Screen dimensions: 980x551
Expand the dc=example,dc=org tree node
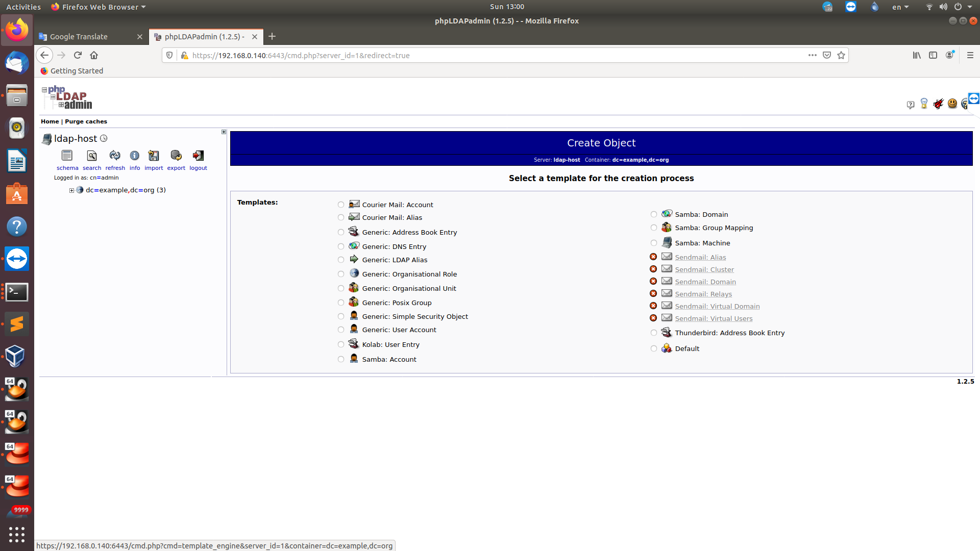tap(72, 190)
